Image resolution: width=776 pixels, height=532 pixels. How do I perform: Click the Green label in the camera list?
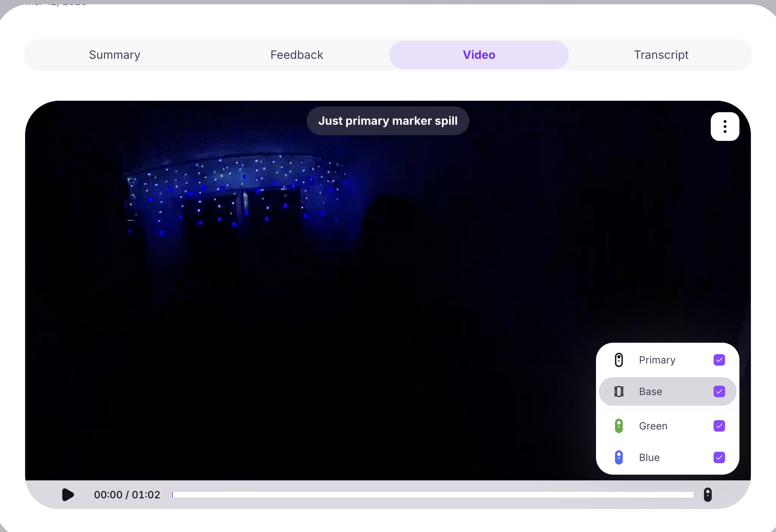[653, 426]
